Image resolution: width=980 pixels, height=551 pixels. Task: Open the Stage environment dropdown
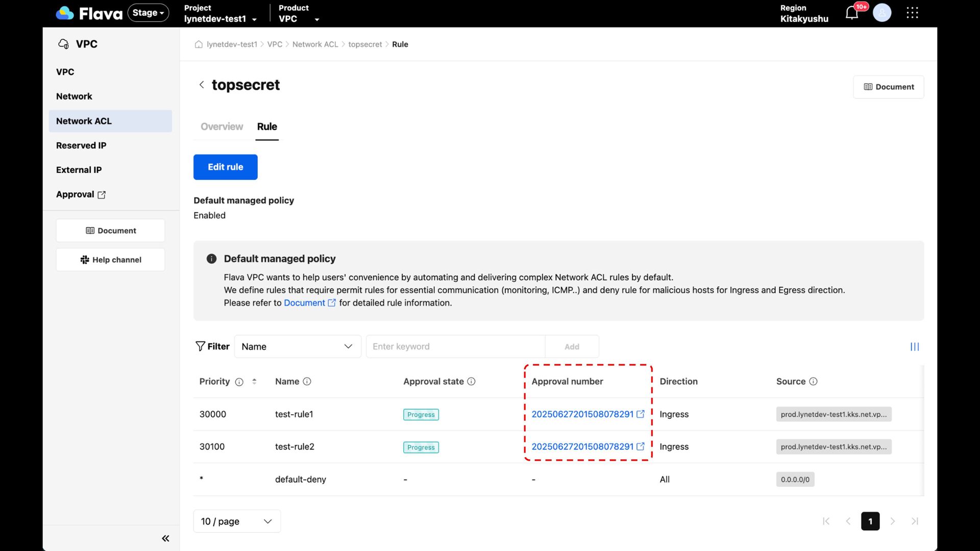[148, 13]
